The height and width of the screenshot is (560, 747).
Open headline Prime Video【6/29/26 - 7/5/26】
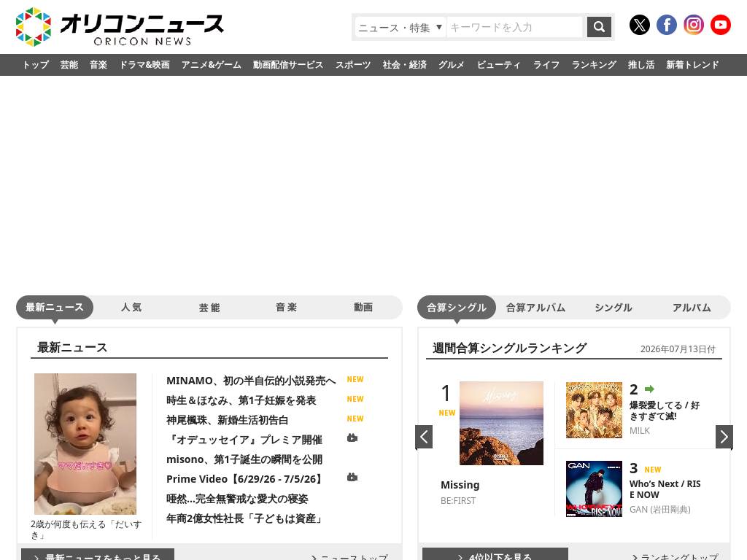pos(244,479)
